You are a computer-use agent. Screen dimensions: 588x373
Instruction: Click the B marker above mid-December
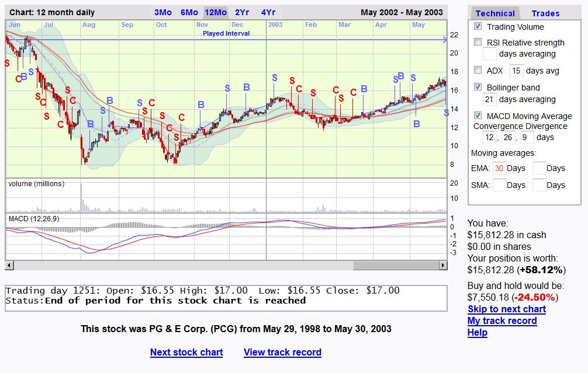click(x=247, y=87)
